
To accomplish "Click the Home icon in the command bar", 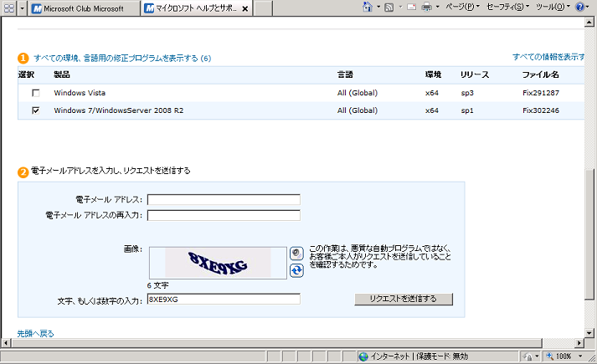I will pos(367,7).
